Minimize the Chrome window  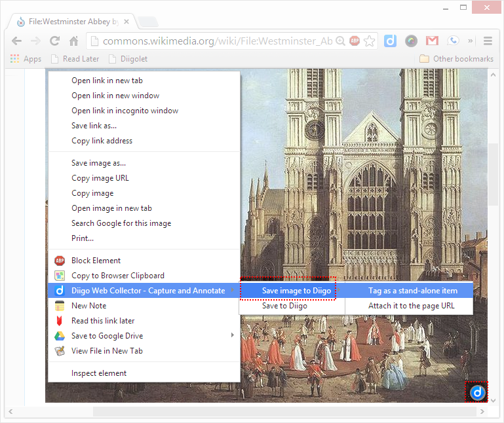point(446,8)
